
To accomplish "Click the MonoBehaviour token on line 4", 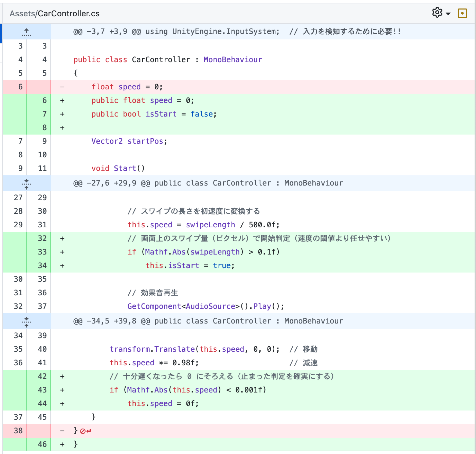I will [x=233, y=60].
